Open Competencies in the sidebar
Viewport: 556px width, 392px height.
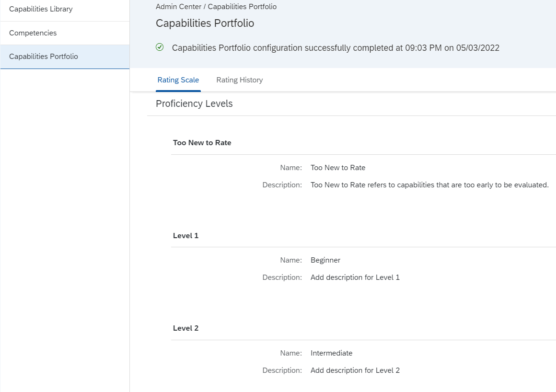(x=65, y=33)
